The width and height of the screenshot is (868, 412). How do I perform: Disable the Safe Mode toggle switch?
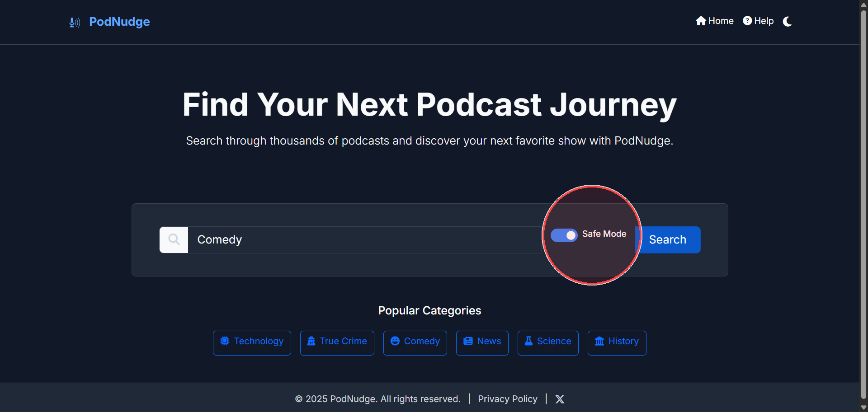click(x=564, y=235)
